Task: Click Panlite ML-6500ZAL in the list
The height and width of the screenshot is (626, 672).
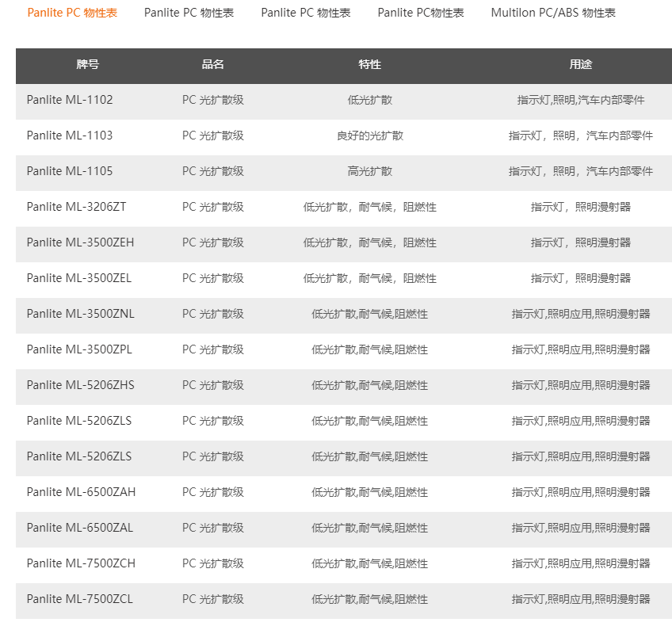Action: 79,528
